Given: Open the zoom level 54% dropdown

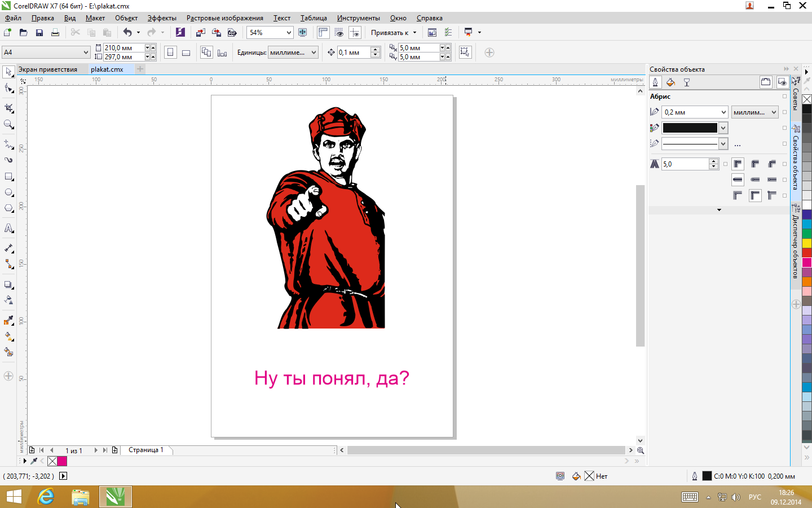Looking at the screenshot, I should click(x=289, y=33).
